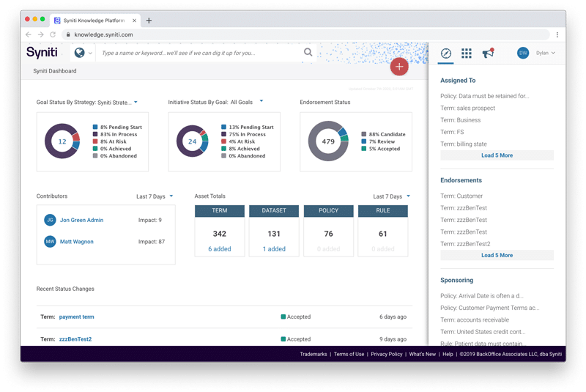This screenshot has height=392, width=586.
Task: Open a new browser tab
Action: (149, 21)
